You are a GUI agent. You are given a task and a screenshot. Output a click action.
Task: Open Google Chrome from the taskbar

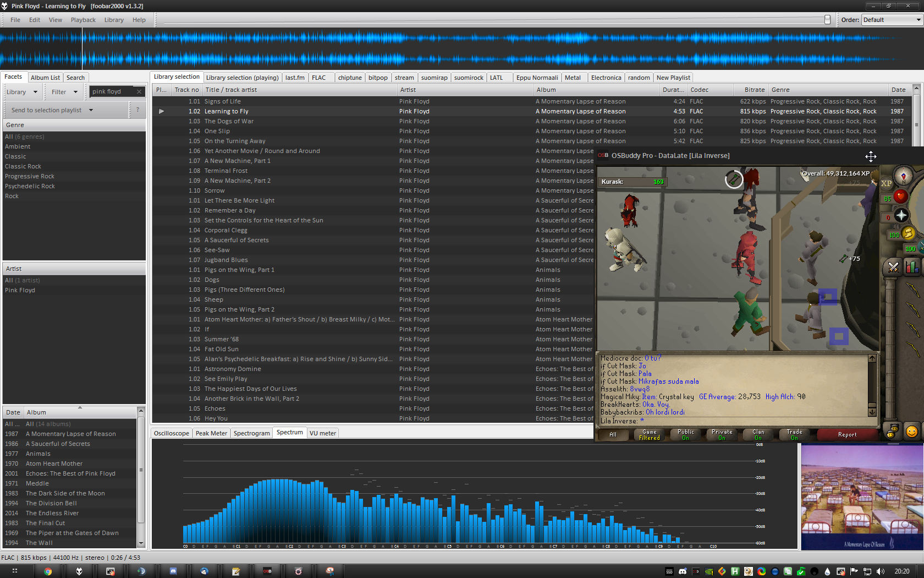pos(48,571)
